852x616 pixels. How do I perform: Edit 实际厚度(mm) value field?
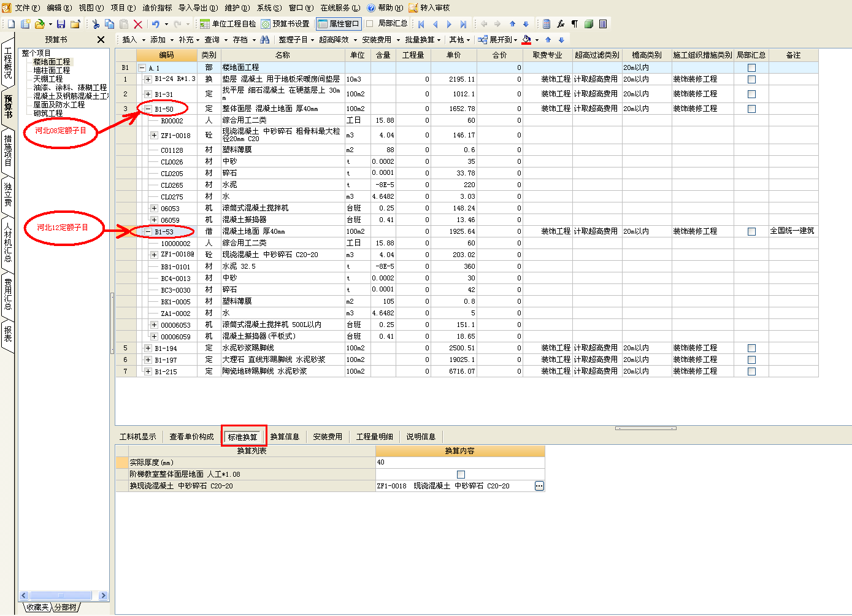460,463
